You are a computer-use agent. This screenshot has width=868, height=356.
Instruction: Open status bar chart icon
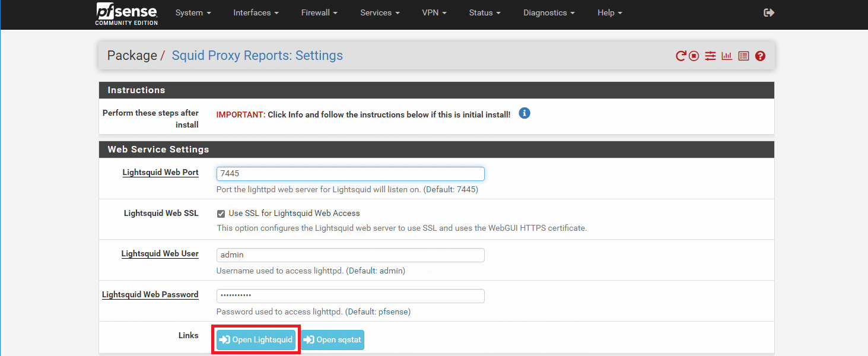coord(727,56)
